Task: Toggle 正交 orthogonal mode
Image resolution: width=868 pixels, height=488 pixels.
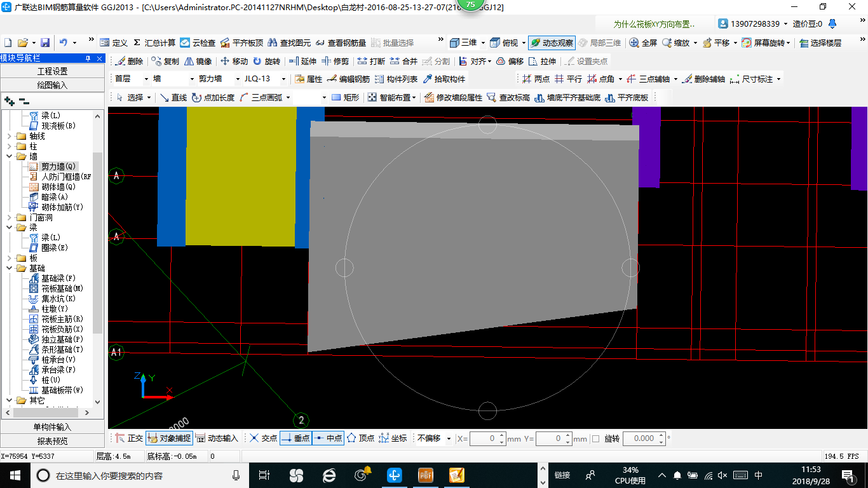Action: click(129, 438)
